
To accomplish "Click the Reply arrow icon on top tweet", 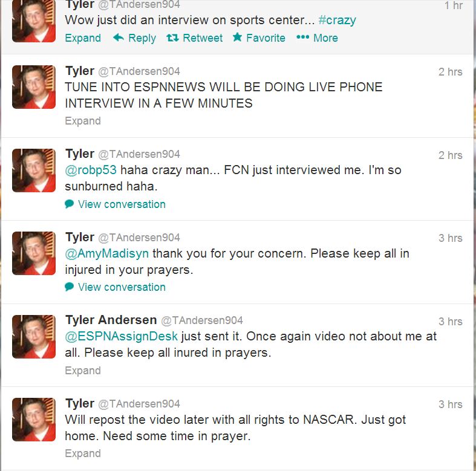I will [119, 37].
